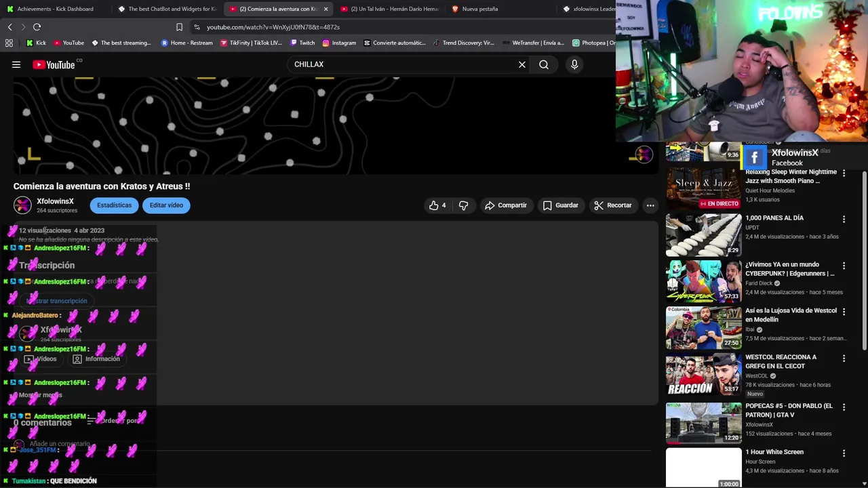Open the Twitch bookmark
Viewport: 868px width, 488px height.
(302, 43)
